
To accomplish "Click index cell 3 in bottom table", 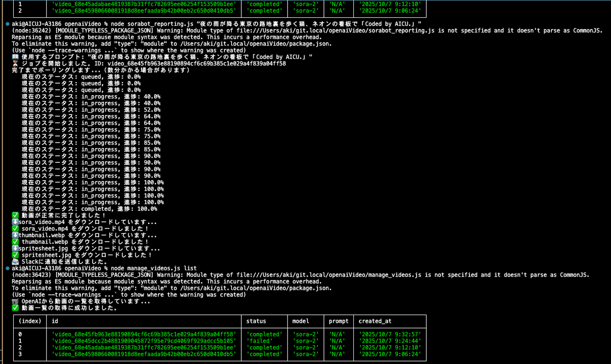I will coord(20,354).
